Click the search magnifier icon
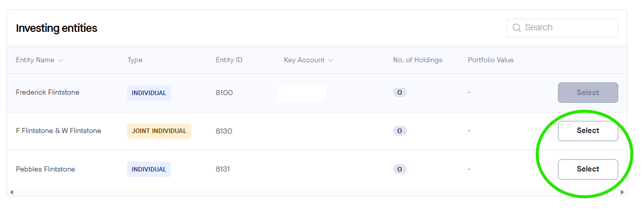644x215 pixels. (517, 28)
